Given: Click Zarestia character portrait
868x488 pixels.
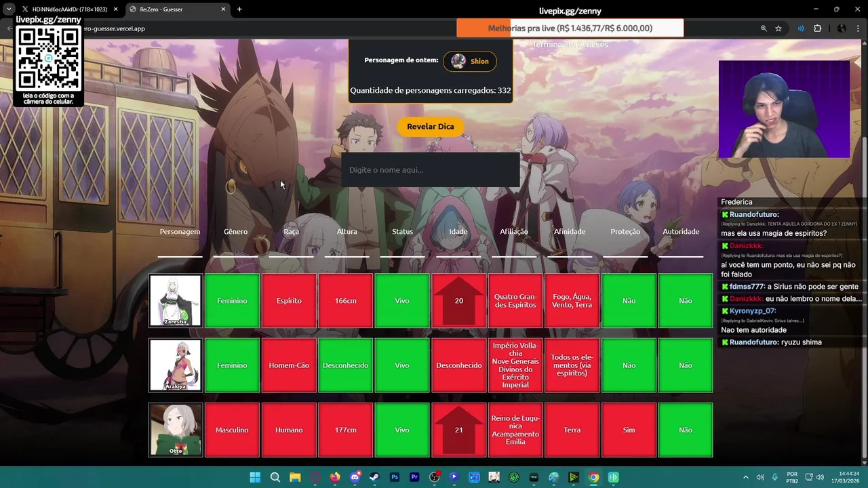Looking at the screenshot, I should (176, 300).
